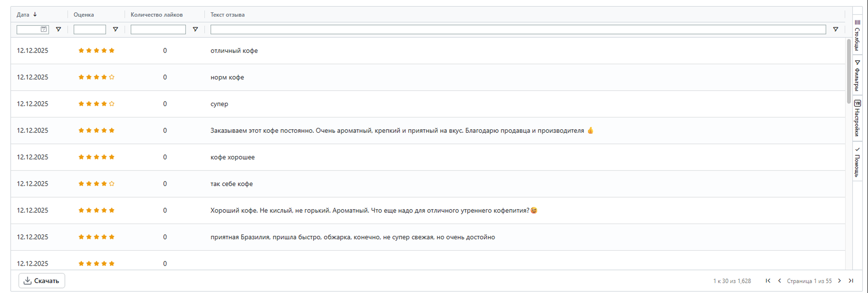This screenshot has height=293, width=868.
Task: Sort by Оценка column header
Action: coord(84,15)
